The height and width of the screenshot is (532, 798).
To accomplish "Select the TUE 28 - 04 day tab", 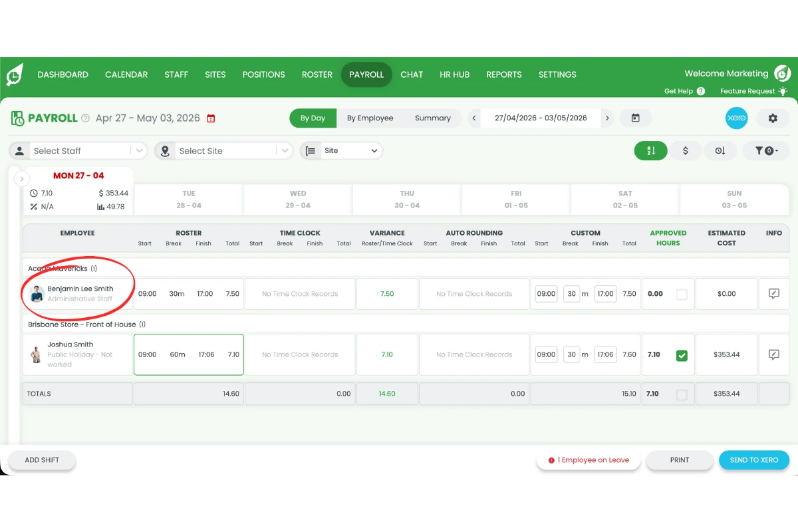I will click(x=189, y=199).
